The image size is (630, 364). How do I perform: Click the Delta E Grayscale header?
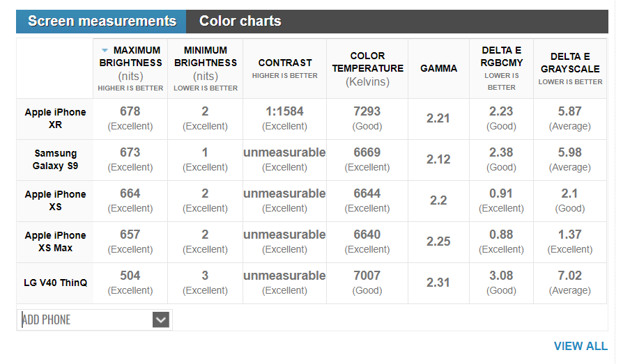tap(570, 63)
